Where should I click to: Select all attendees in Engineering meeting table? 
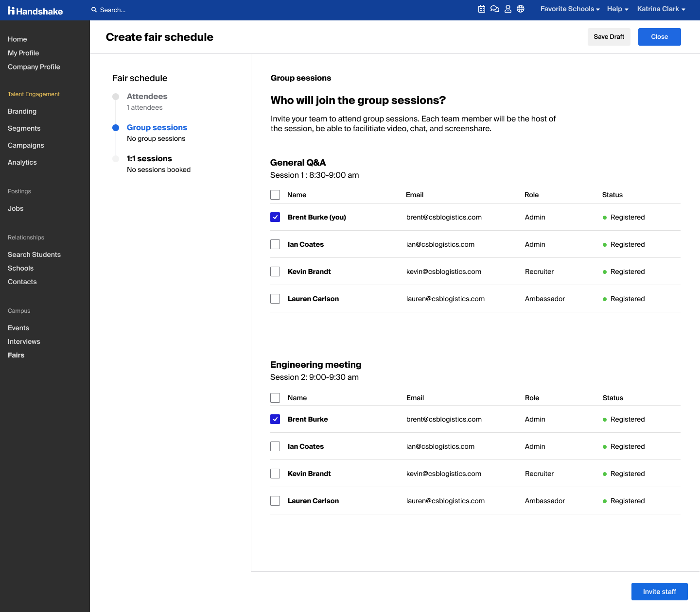click(x=275, y=398)
